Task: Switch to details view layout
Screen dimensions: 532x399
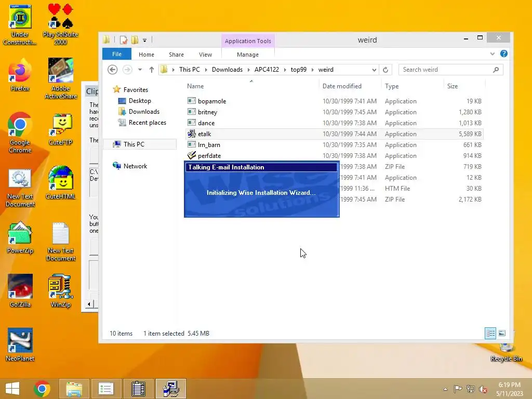Action: coord(490,333)
